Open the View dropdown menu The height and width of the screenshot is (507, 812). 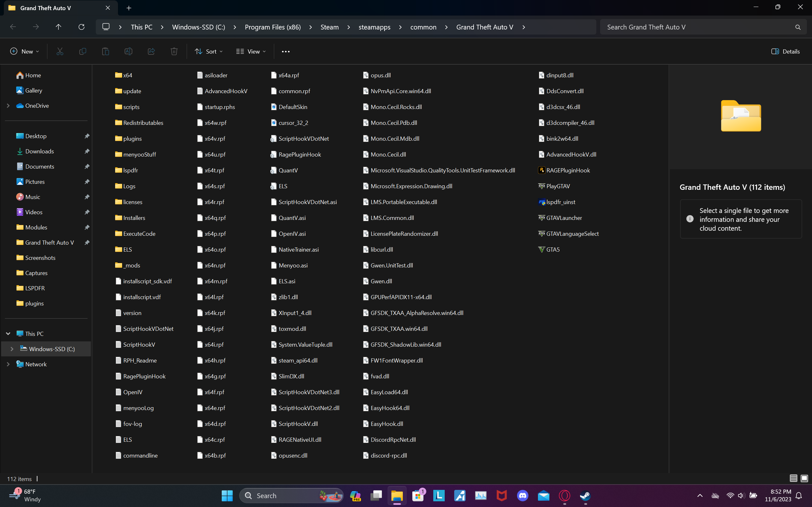(251, 51)
